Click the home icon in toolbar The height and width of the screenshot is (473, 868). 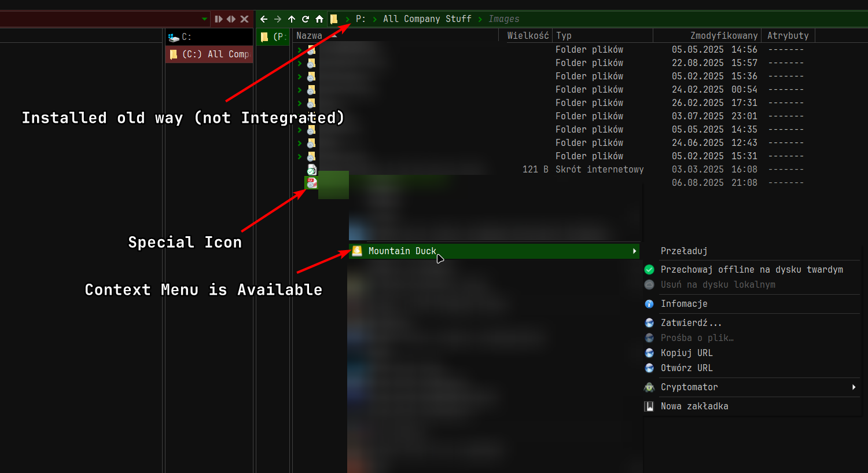pyautogui.click(x=319, y=19)
